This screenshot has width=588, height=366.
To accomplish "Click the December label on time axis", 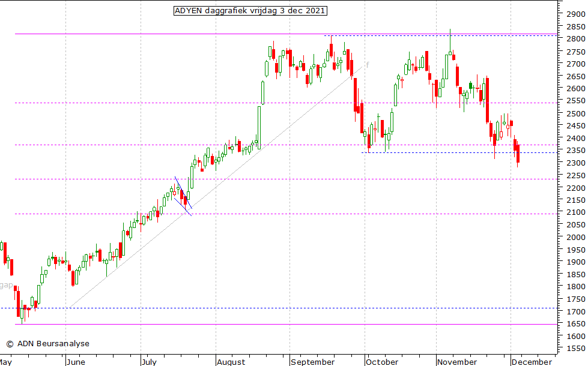I will (x=532, y=362).
